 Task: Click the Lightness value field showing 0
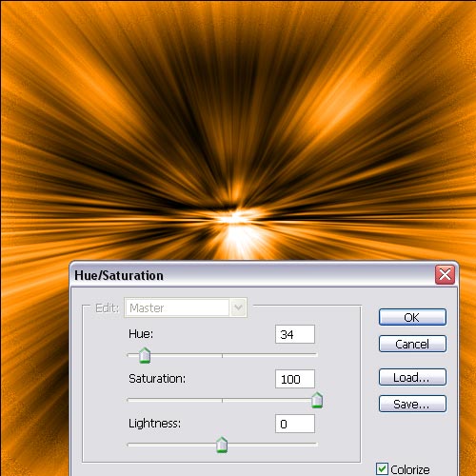(295, 424)
